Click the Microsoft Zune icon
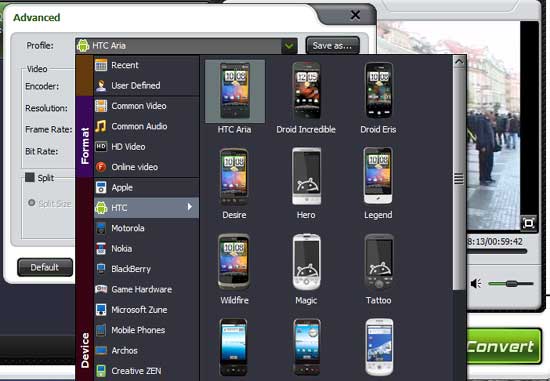The height and width of the screenshot is (381, 550). [x=101, y=310]
